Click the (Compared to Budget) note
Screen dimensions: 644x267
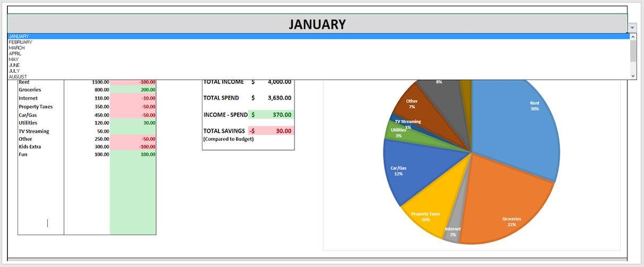(x=228, y=139)
